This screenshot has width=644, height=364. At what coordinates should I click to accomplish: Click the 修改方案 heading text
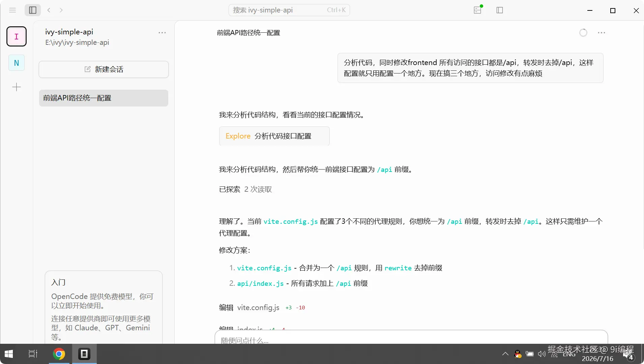pyautogui.click(x=235, y=250)
